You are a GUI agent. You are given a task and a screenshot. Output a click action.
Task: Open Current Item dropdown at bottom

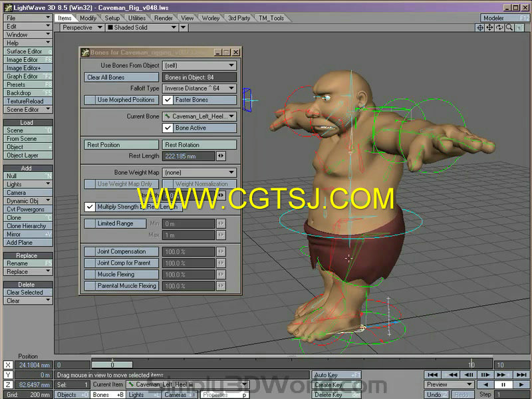coord(188,385)
